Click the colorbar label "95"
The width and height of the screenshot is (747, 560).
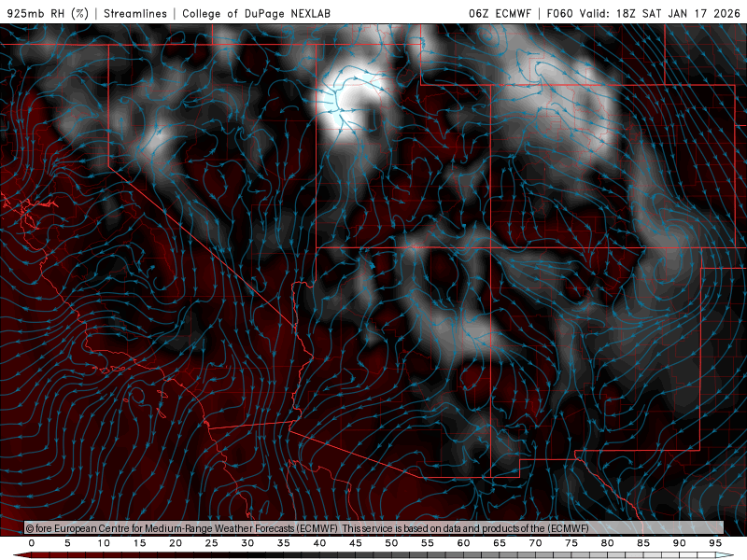coord(715,543)
